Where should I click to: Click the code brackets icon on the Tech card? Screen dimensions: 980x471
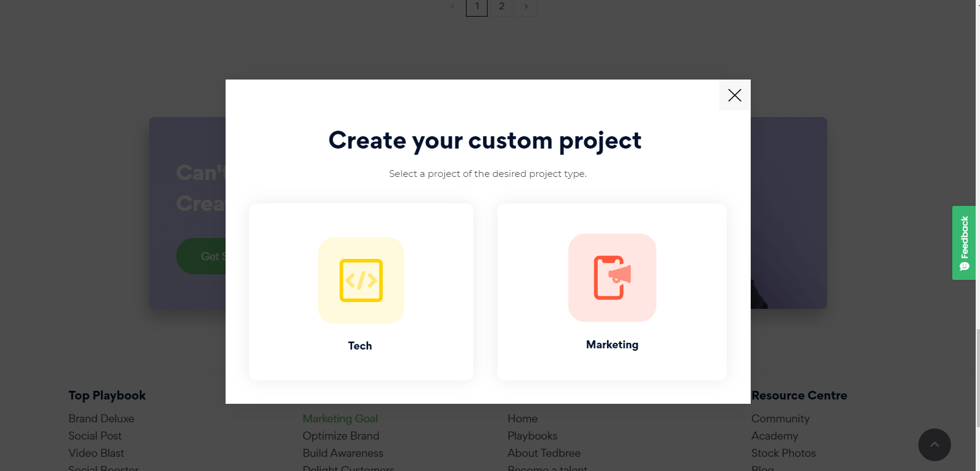pos(361,281)
